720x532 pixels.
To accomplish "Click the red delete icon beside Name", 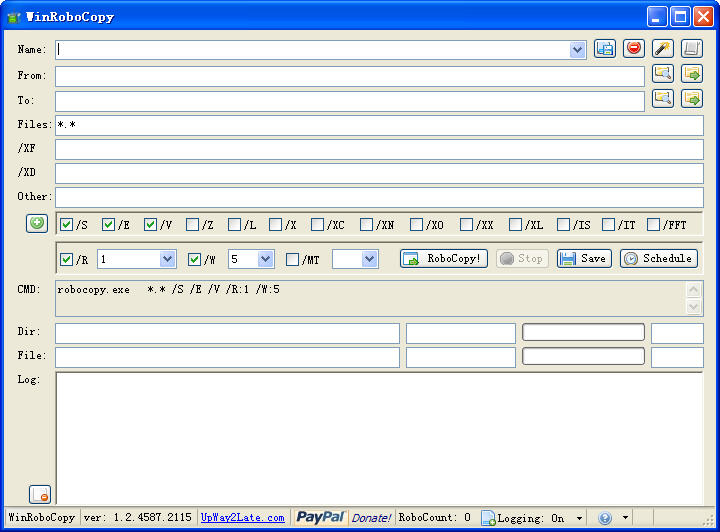I will click(634, 48).
